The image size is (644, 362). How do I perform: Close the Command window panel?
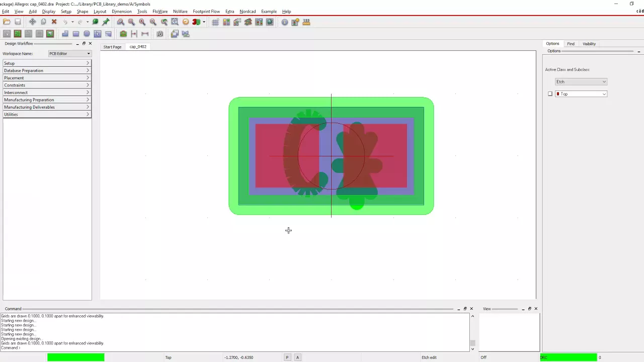[471, 309]
